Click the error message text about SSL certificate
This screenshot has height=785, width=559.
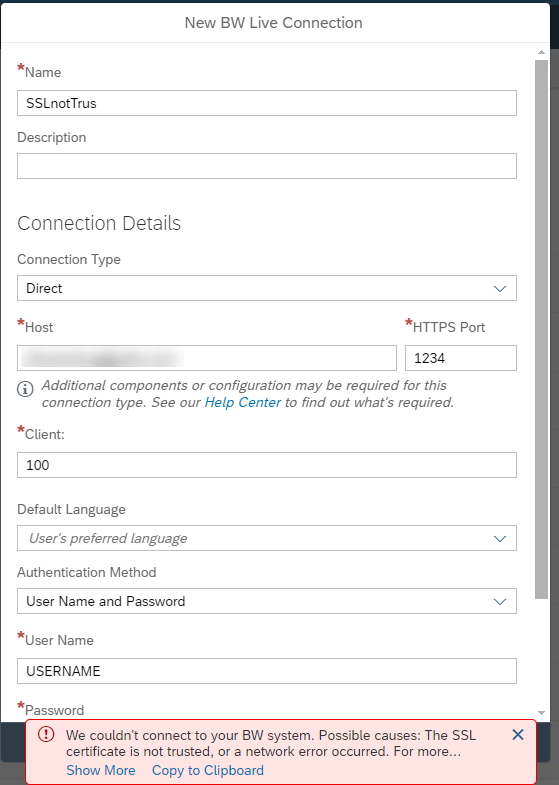click(x=271, y=743)
